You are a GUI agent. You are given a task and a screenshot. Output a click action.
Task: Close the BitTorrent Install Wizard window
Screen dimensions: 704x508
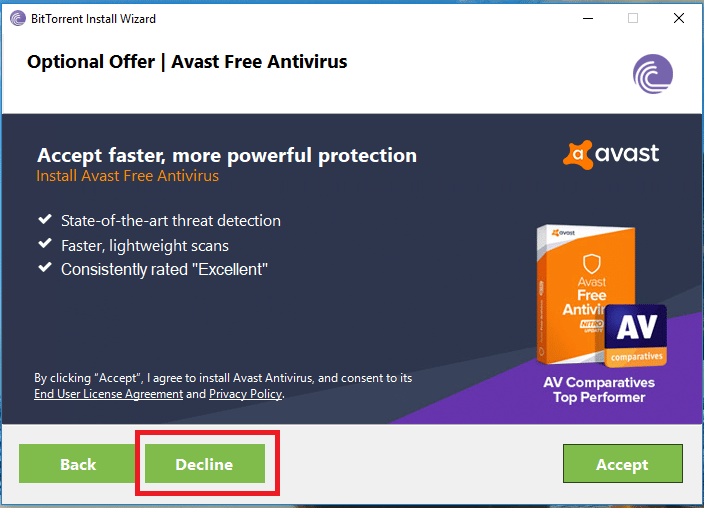click(x=679, y=18)
